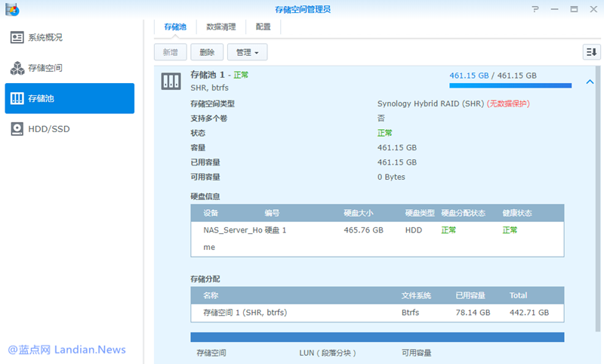The width and height of the screenshot is (604, 364).
Task: Switch to the 配置 tab
Action: coord(263,26)
